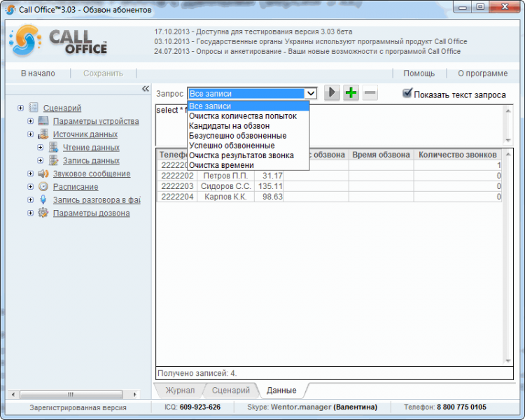Click the gray minus remove query icon

[370, 92]
